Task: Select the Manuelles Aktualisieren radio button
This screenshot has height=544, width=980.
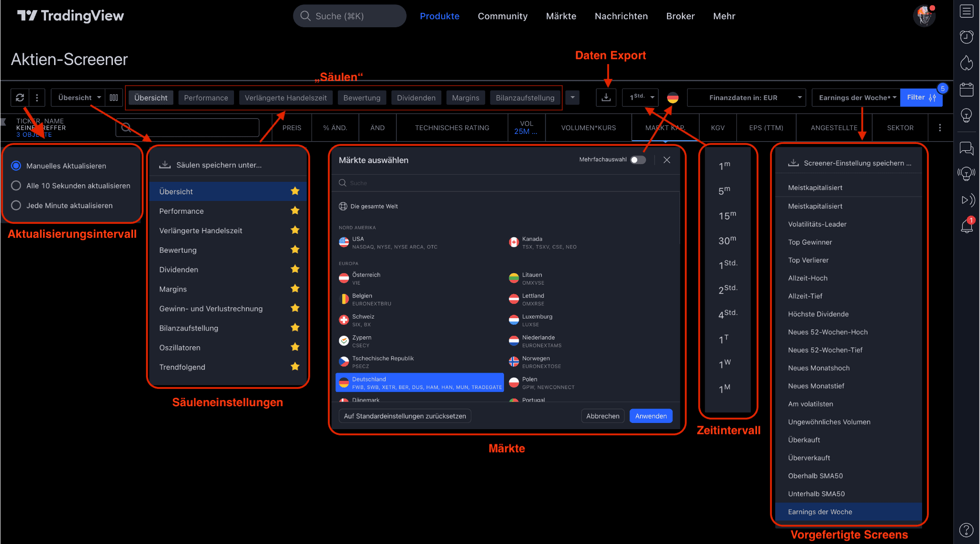Action: click(x=16, y=166)
